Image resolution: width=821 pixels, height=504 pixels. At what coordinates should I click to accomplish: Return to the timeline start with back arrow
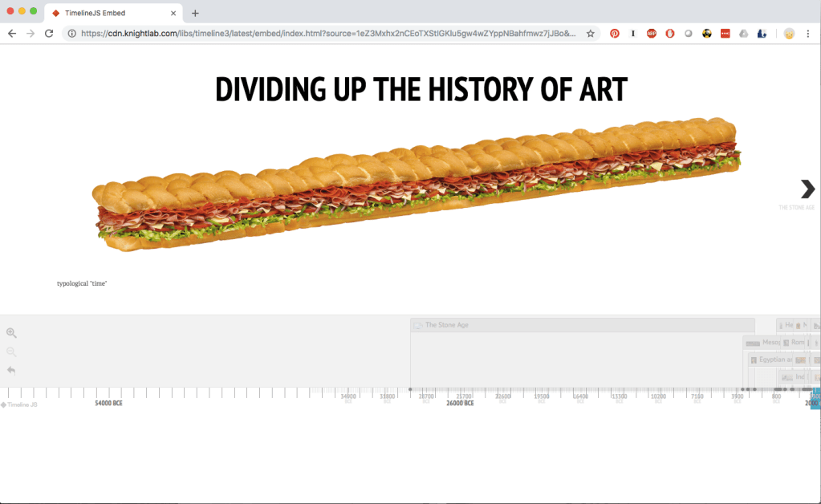coord(11,370)
